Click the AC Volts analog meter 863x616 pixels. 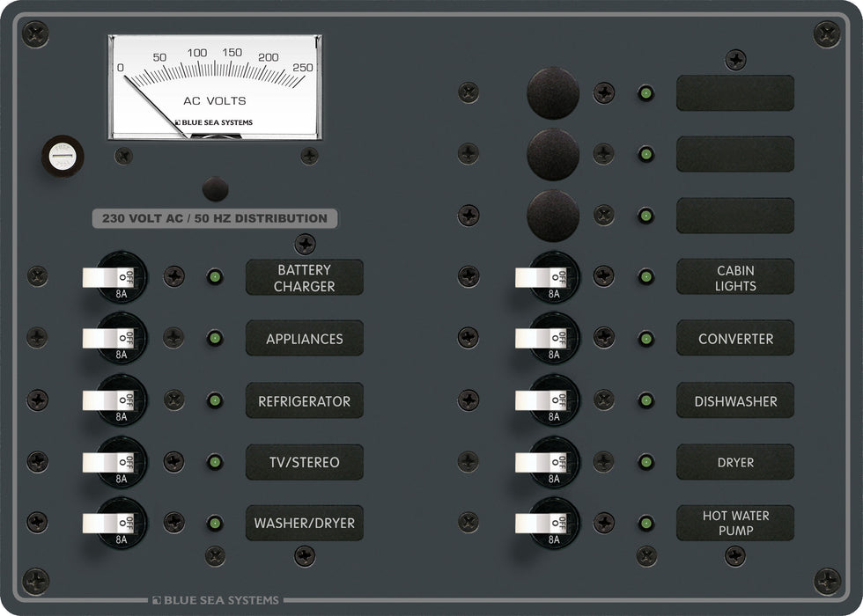(215, 87)
